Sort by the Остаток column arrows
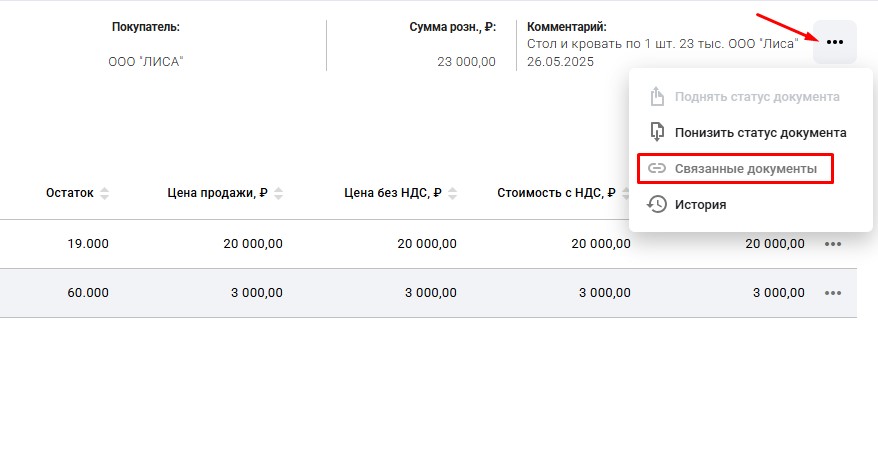The width and height of the screenshot is (878, 474). [x=104, y=193]
